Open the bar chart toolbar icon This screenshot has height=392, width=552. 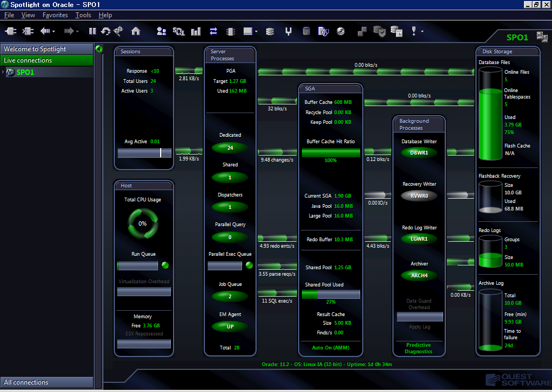[196, 31]
